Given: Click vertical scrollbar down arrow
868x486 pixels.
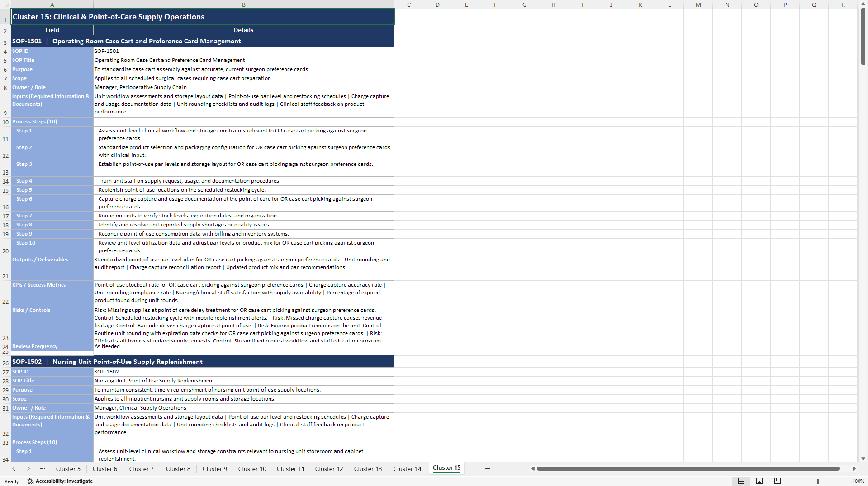Looking at the screenshot, I should [x=863, y=458].
